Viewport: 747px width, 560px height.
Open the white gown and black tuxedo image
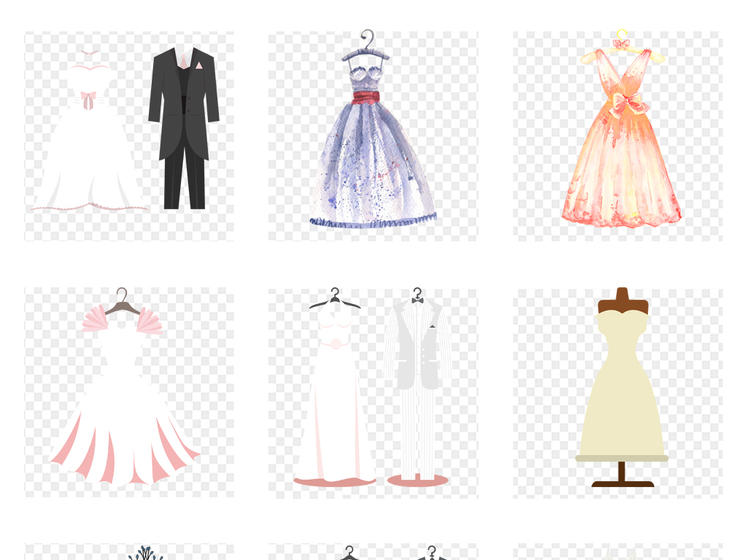[x=129, y=136]
